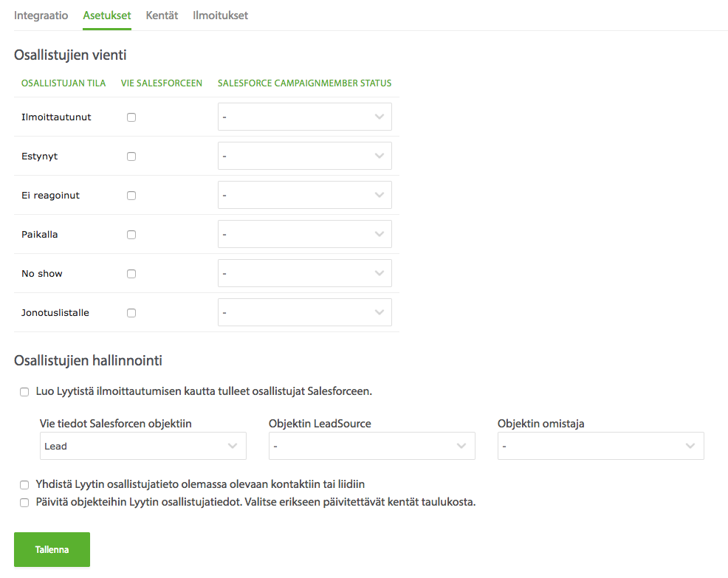Switch to the Integraatio tab

click(41, 16)
